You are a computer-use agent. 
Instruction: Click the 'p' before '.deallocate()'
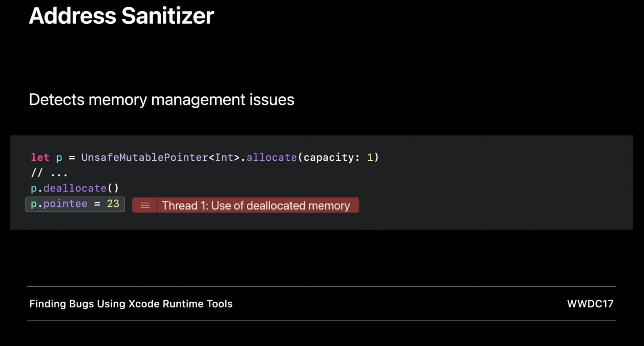[34, 189]
